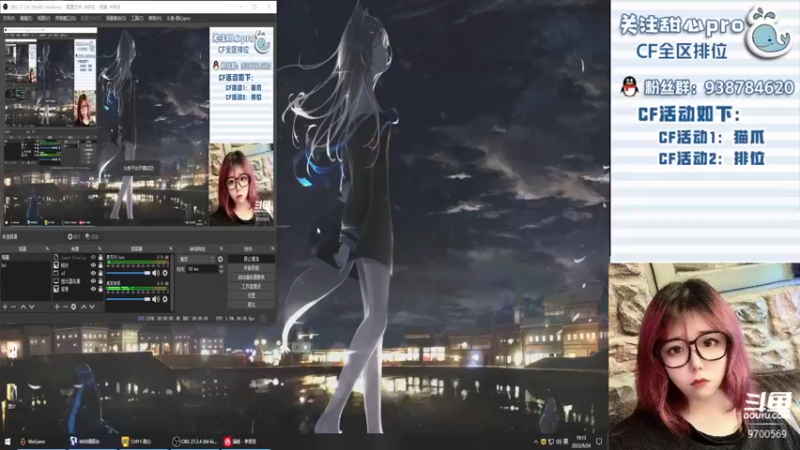Toggle lock on the cf source
Screen dimensions: 800x450
point(101,273)
